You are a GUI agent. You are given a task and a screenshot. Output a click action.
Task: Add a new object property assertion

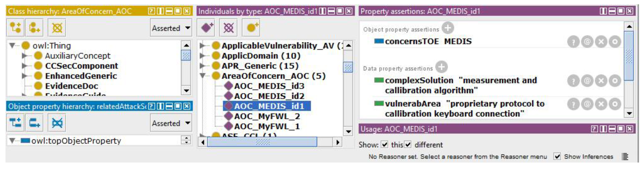(448, 28)
